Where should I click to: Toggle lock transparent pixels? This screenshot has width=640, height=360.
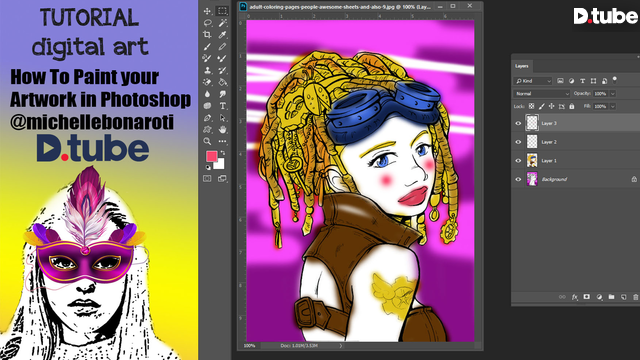(531, 106)
